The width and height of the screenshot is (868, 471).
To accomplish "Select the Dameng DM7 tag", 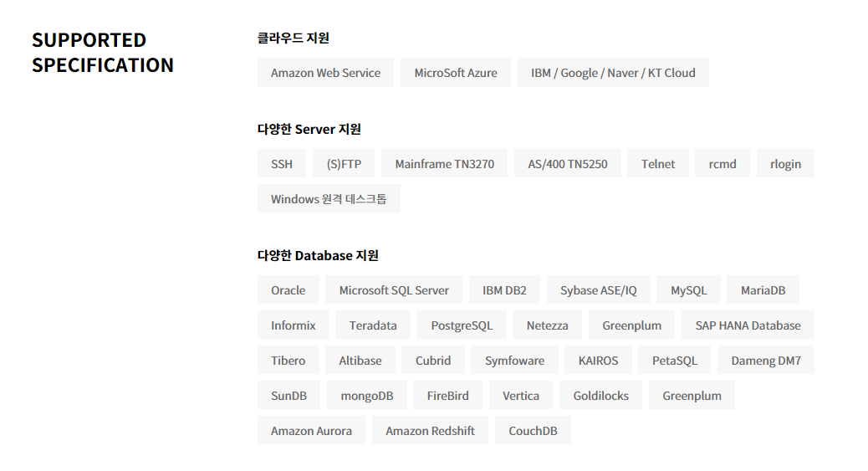I will [x=765, y=361].
